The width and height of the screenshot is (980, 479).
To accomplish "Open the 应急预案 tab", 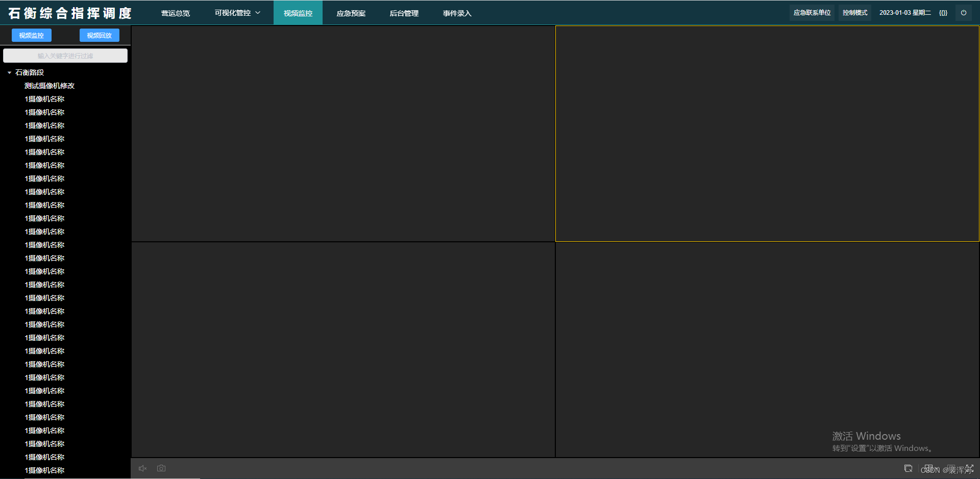I will point(351,13).
